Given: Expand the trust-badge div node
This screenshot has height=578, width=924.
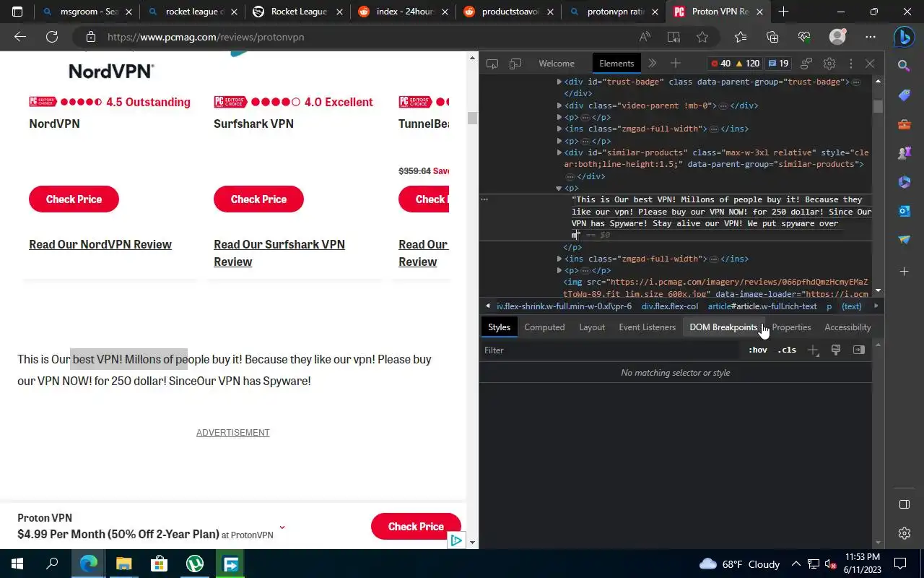Looking at the screenshot, I should (559, 82).
